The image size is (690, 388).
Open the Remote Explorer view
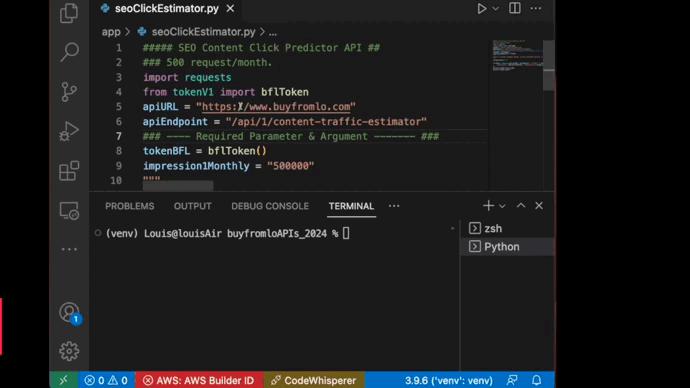[x=69, y=211]
